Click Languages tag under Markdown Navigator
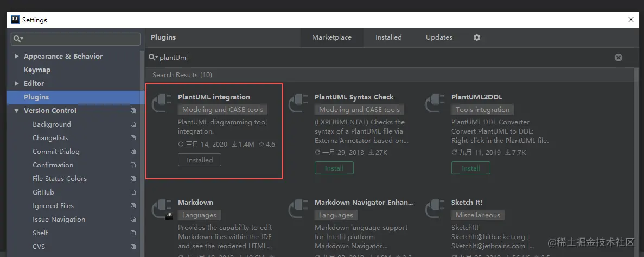 point(336,215)
